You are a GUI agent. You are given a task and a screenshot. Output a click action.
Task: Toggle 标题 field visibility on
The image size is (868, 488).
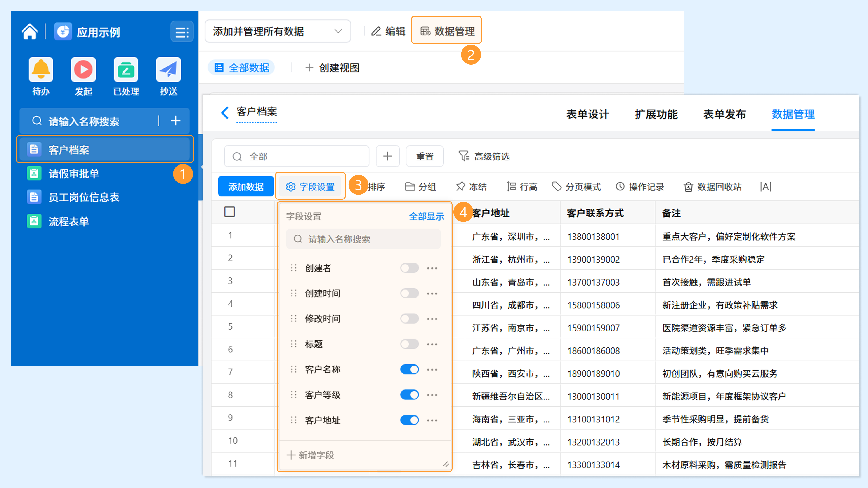tap(409, 344)
